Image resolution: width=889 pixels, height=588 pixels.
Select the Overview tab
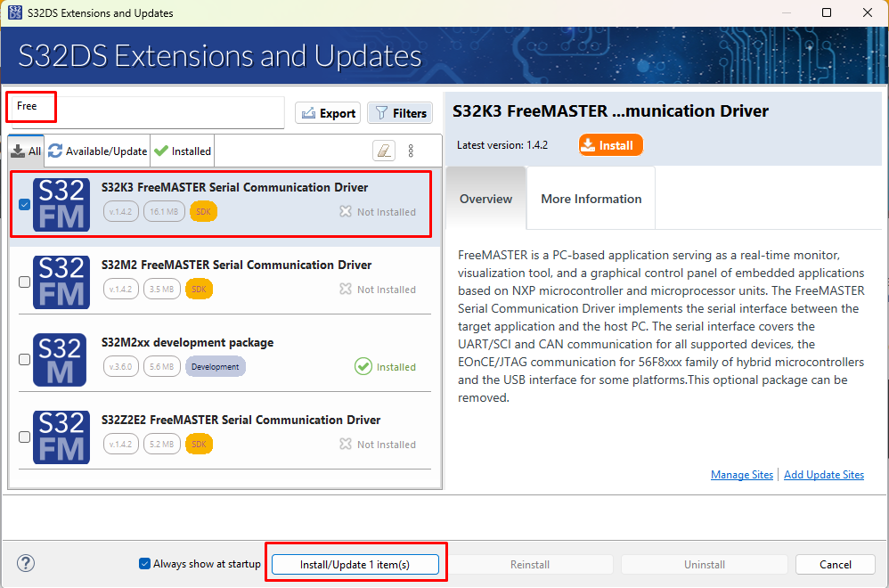pyautogui.click(x=485, y=198)
